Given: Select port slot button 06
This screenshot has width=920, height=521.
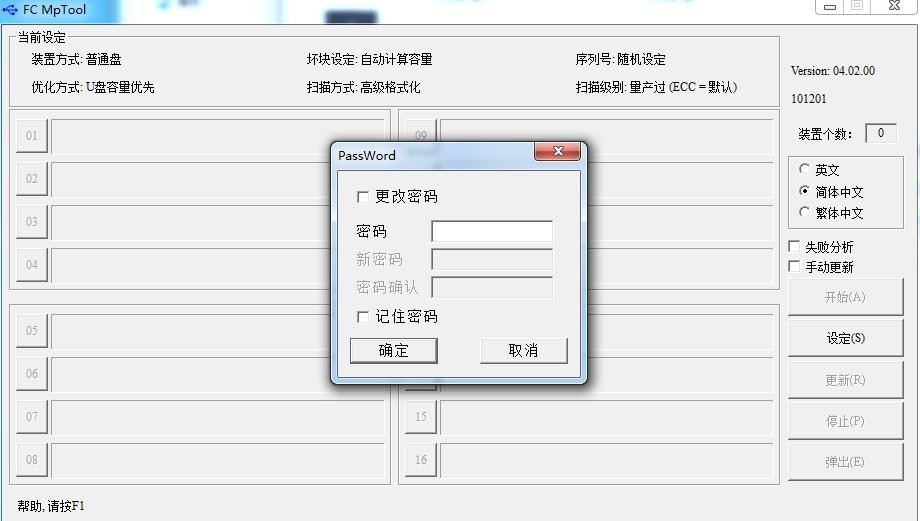Looking at the screenshot, I should point(32,374).
